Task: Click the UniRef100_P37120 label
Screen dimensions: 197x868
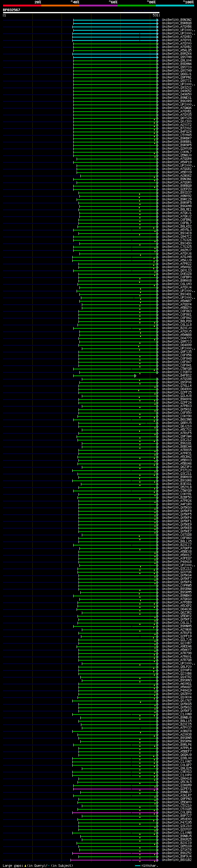Action: [177, 470]
